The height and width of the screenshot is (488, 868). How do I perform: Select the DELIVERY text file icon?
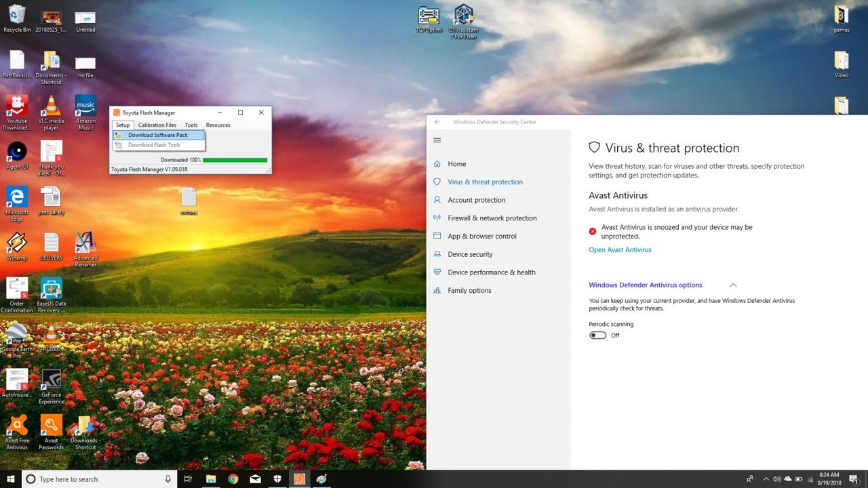[x=52, y=247]
